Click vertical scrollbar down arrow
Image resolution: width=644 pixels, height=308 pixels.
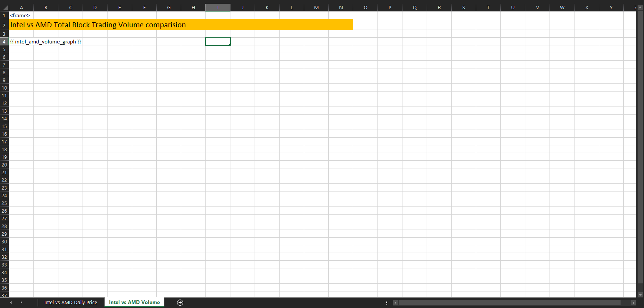click(640, 295)
